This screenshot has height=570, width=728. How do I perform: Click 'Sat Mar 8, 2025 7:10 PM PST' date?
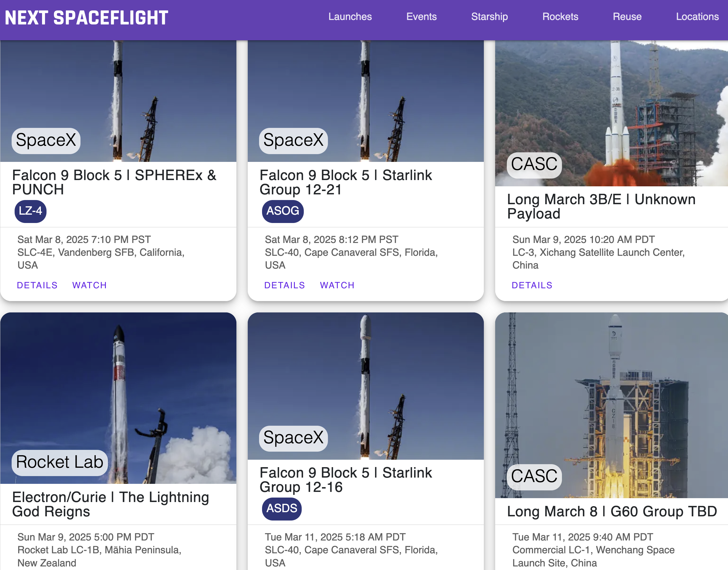click(x=84, y=239)
